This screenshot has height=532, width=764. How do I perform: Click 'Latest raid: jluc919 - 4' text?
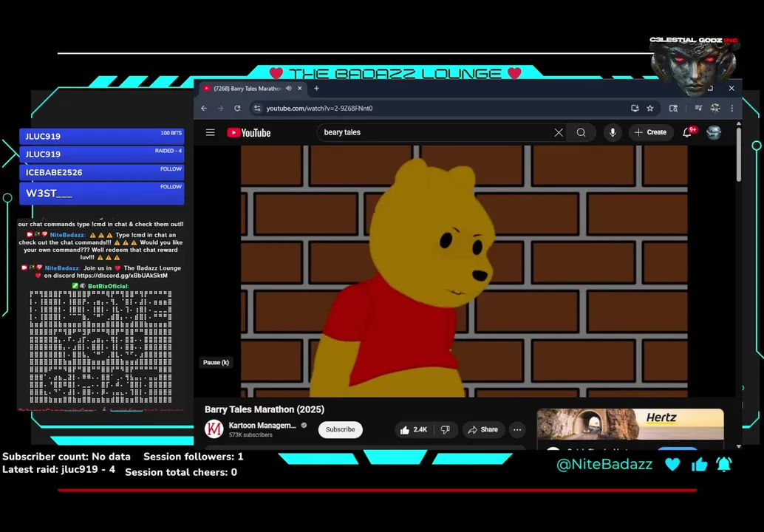point(58,470)
